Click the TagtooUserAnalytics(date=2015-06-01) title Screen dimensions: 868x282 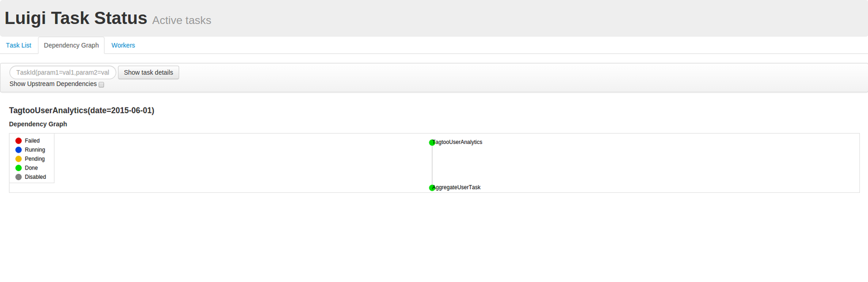tap(81, 110)
